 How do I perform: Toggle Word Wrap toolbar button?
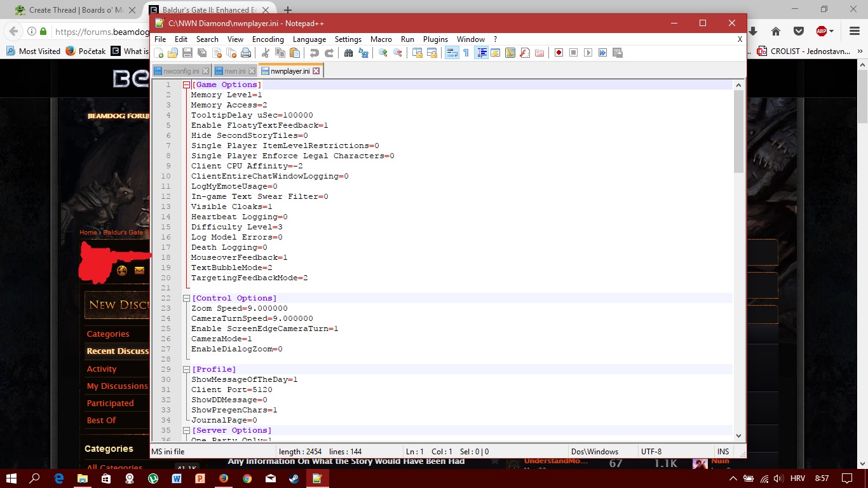tap(452, 53)
